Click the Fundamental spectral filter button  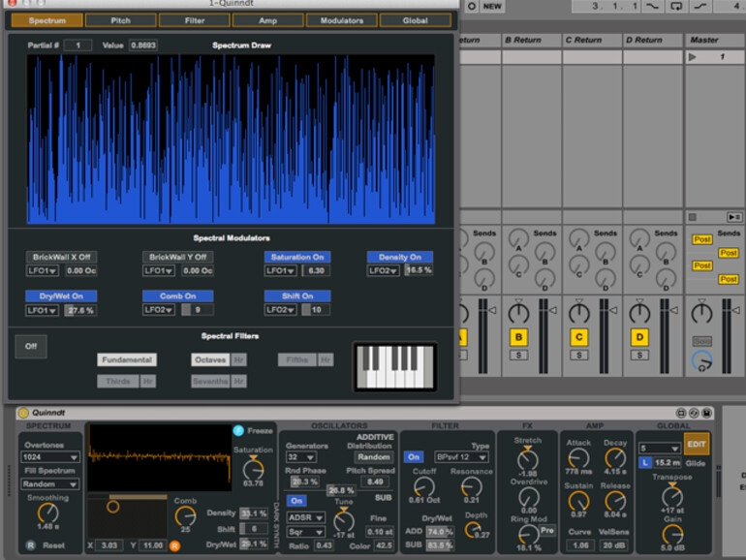pos(126,359)
